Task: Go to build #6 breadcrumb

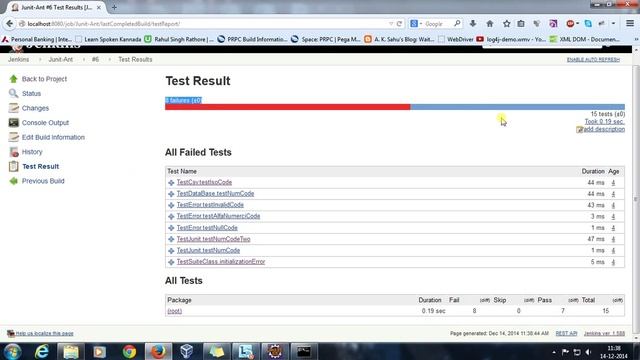Action: (x=95, y=59)
